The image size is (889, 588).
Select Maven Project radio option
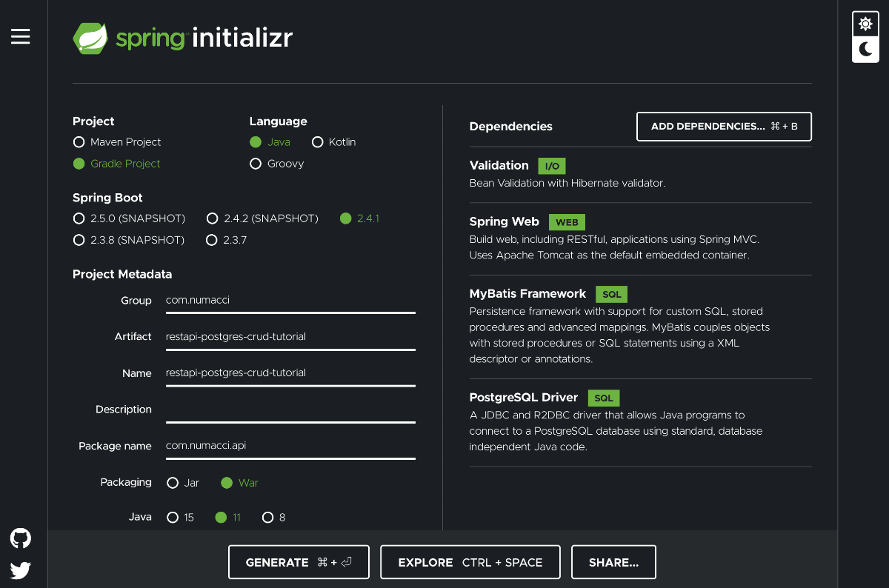[117, 142]
